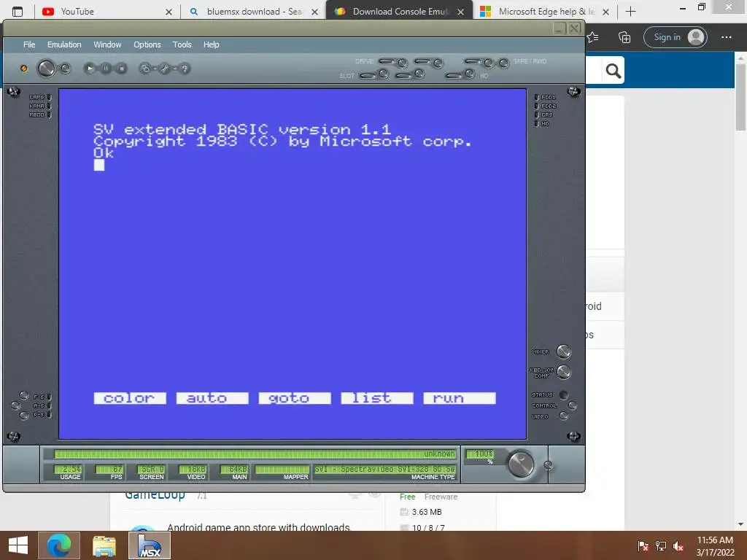Open Edge settings and more menu
Viewport: 747px width, 560px height.
(726, 37)
